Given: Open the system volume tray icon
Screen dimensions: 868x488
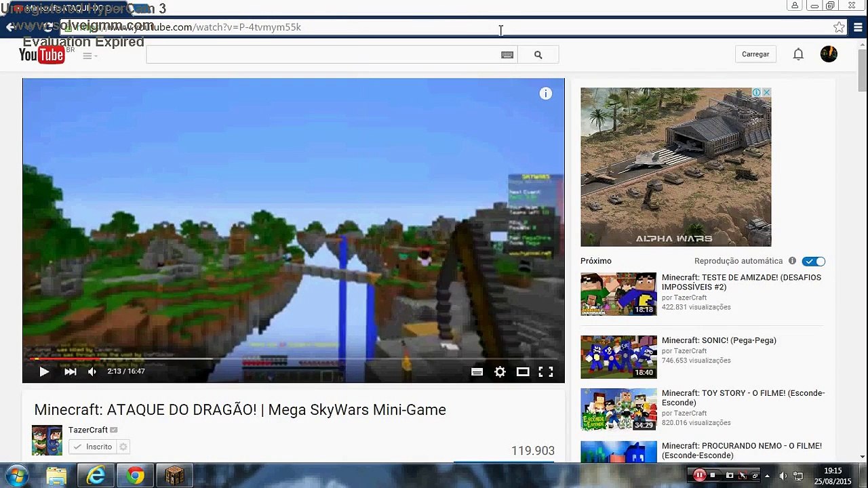Looking at the screenshot, I should click(783, 476).
